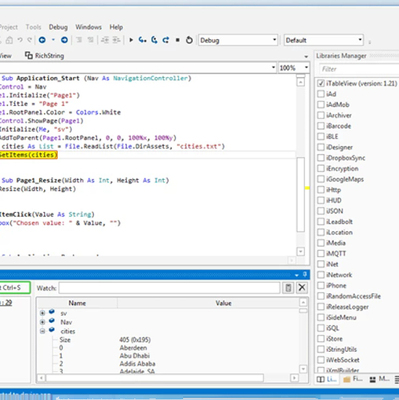
Task: Click the Modules tab icon
Action: coord(373,379)
